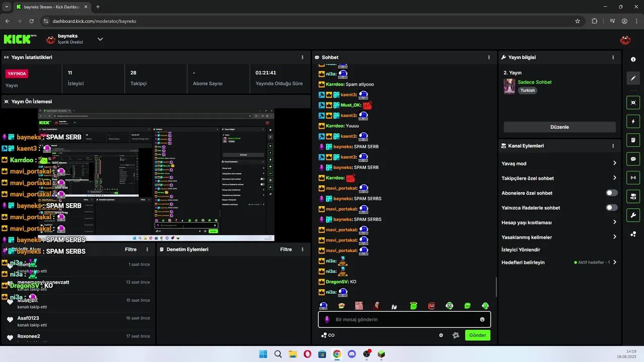The image size is (644, 362).
Task: Click the badge icon next to Gönder
Action: tap(456, 335)
